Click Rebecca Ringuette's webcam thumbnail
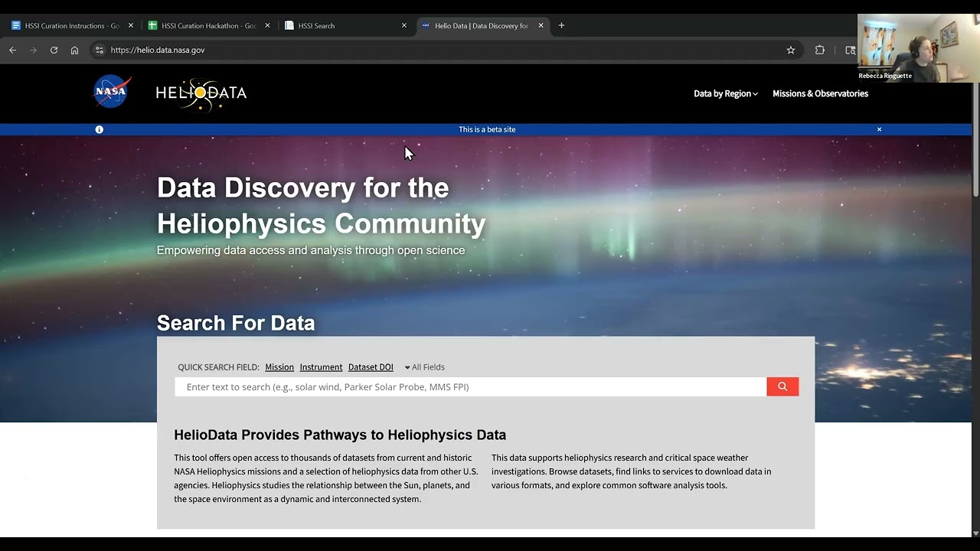The height and width of the screenshot is (551, 980). pos(919,47)
